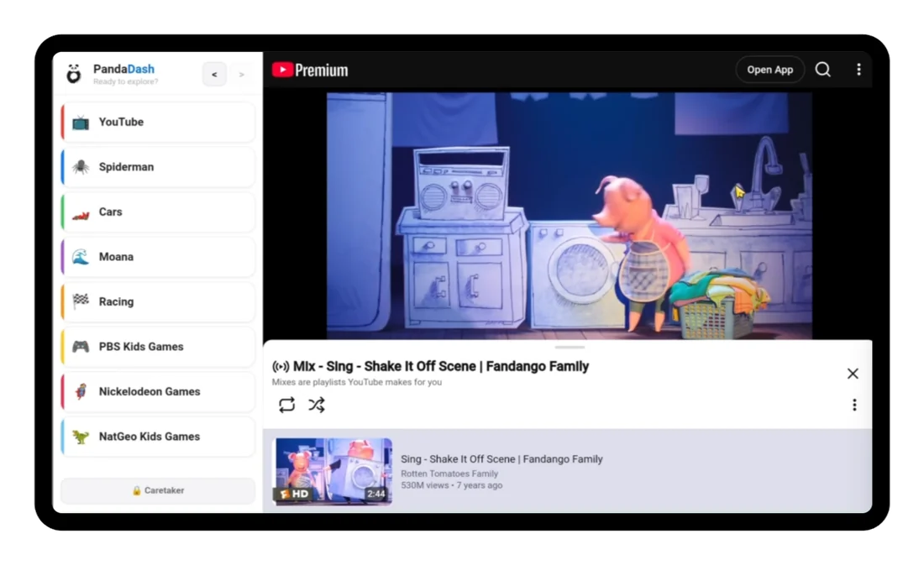Open the Nickelodeon Games shortcut
924x565 pixels.
tap(158, 392)
